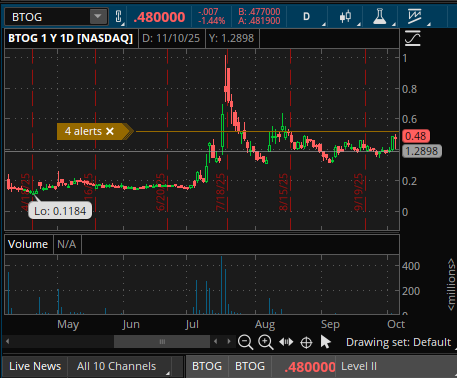
Task: Click the scroll step left arrow
Action: pos(216,341)
